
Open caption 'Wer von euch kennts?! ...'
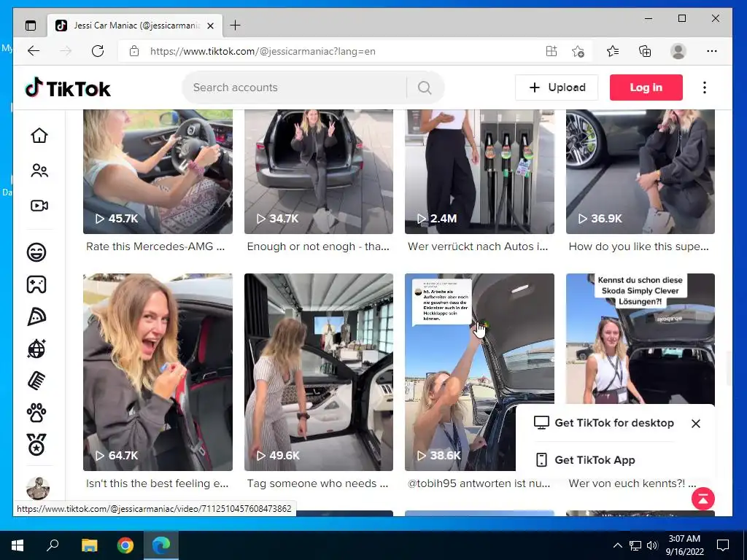tap(632, 483)
